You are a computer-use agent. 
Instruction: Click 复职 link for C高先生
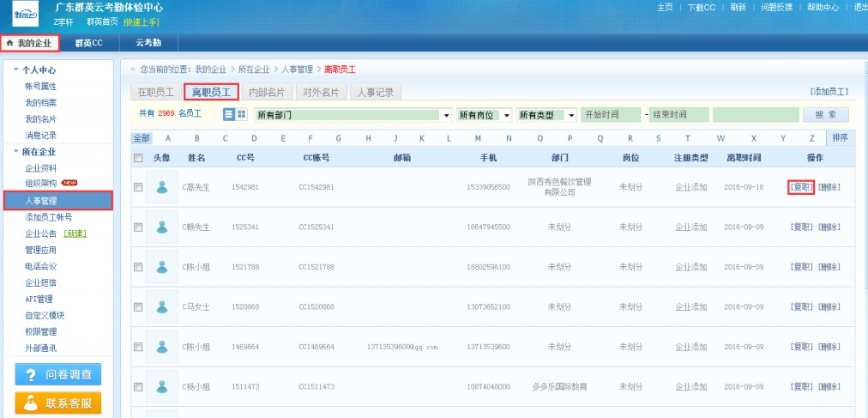(x=801, y=187)
